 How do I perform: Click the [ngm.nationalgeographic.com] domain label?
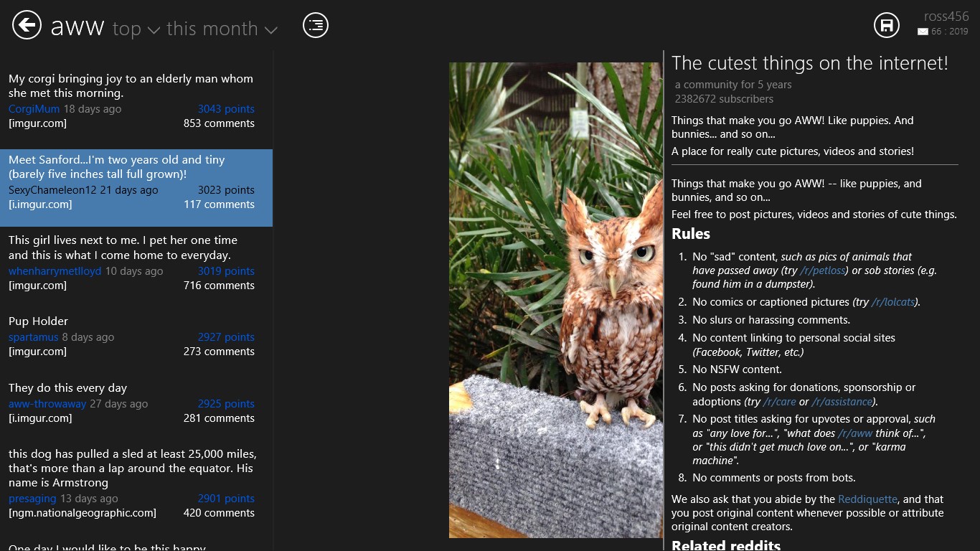(83, 513)
